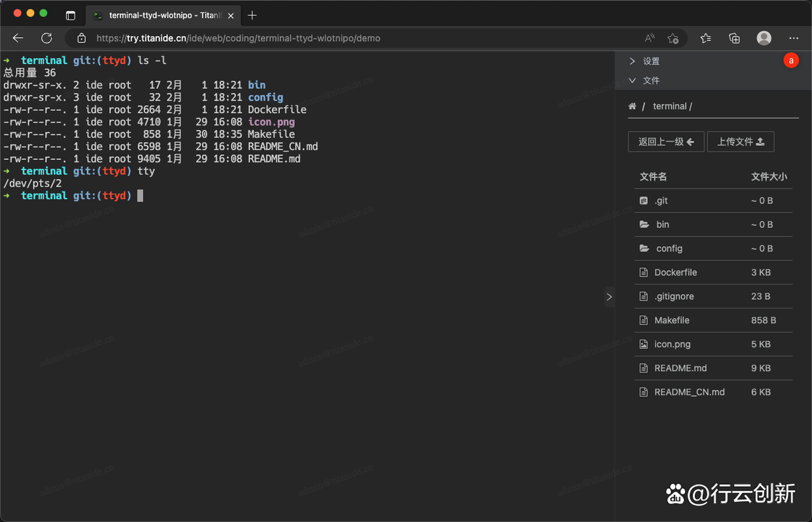
Task: Click the terminal cursor prompt
Action: 140,195
